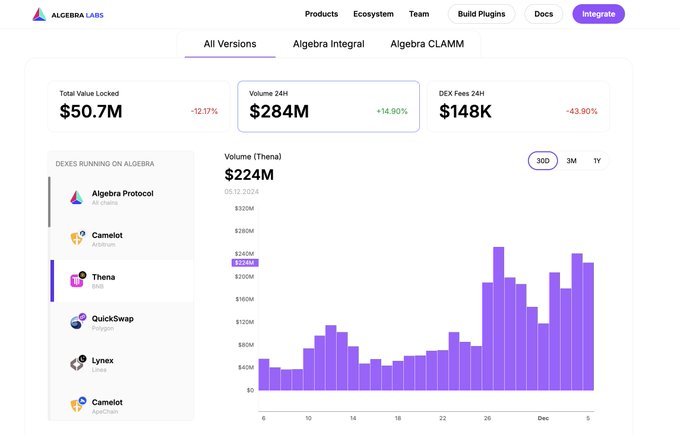The height and width of the screenshot is (435, 680).
Task: Switch to the Algebra CLAMM tab
Action: (x=427, y=44)
